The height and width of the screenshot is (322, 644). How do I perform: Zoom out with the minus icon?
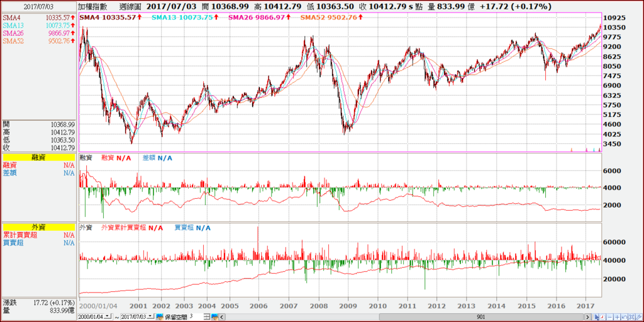610,317
